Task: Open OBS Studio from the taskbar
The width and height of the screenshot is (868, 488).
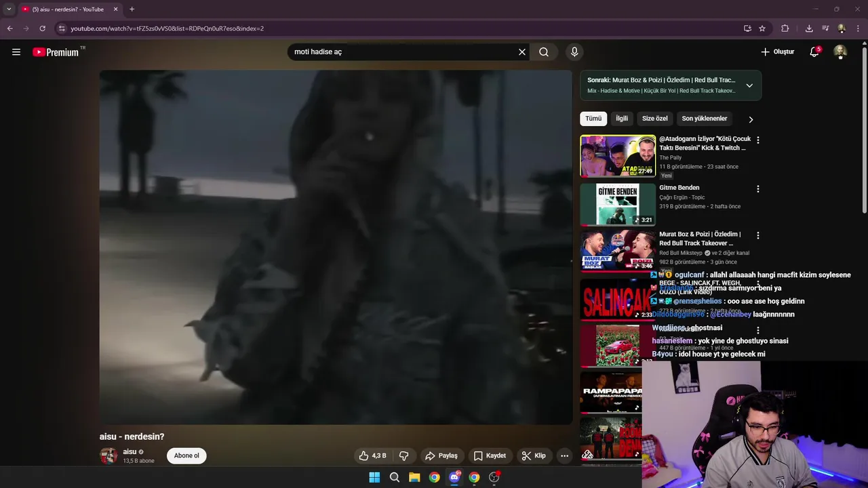Action: [x=494, y=477]
